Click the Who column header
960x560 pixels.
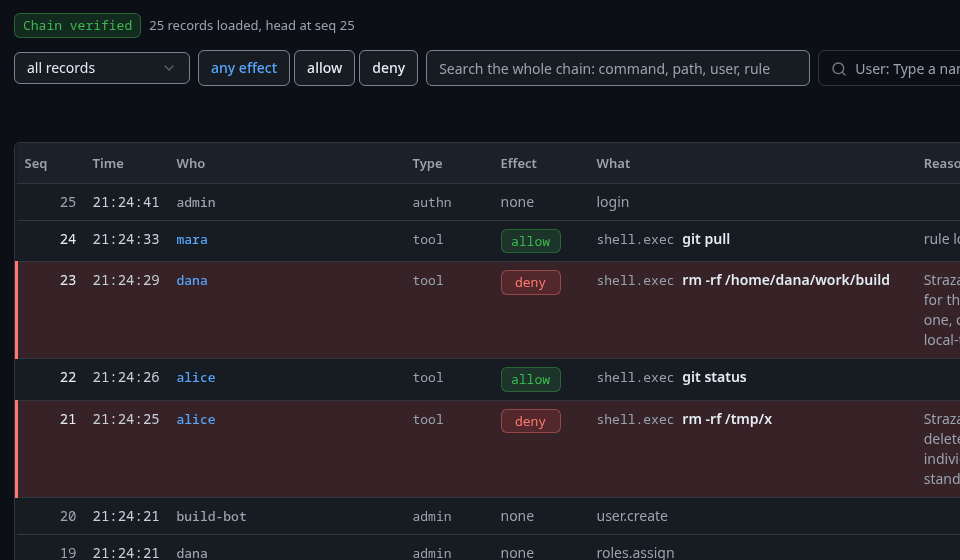pos(190,163)
